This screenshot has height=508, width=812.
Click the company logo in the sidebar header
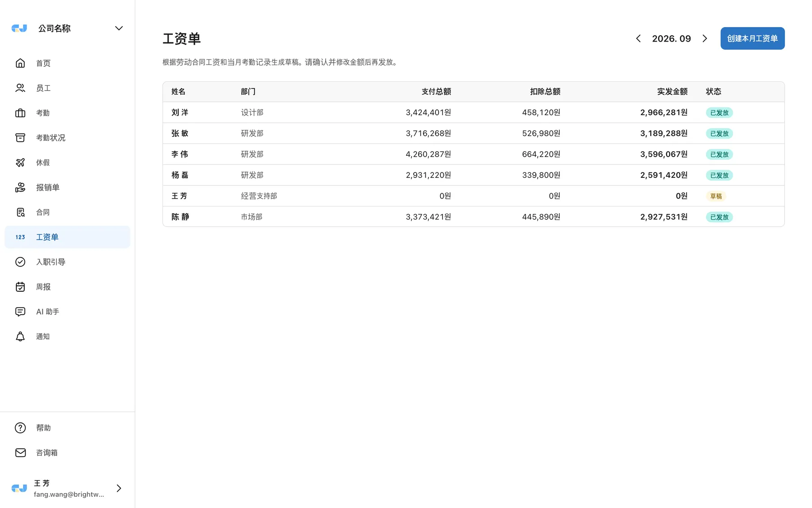[19, 28]
